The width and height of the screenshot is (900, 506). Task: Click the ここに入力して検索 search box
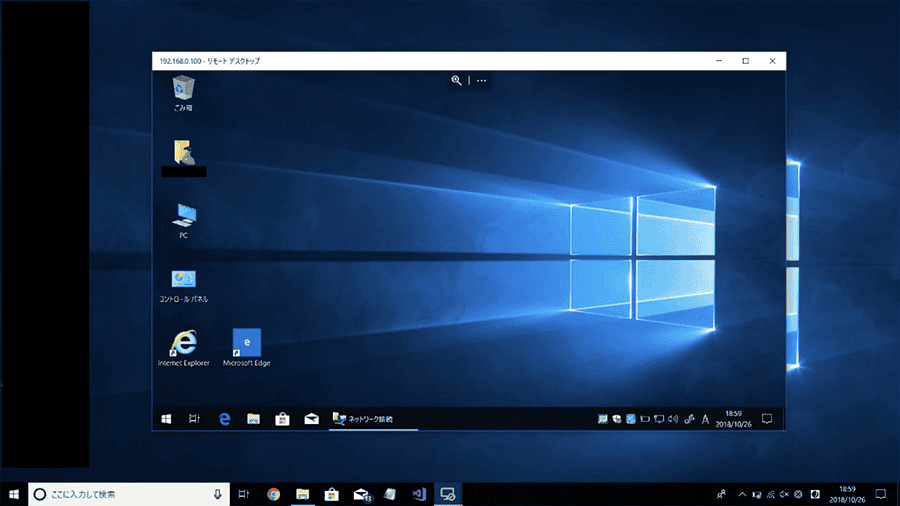[x=129, y=494]
